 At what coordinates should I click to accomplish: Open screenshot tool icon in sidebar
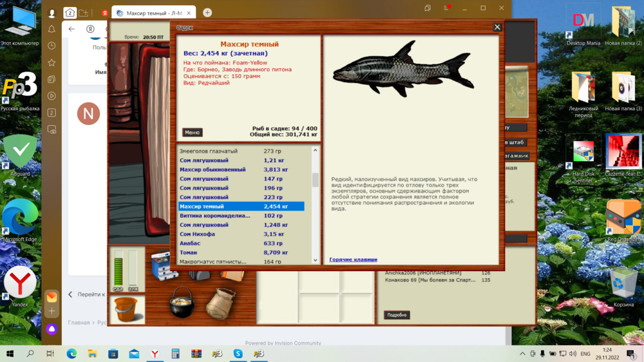click(x=52, y=129)
